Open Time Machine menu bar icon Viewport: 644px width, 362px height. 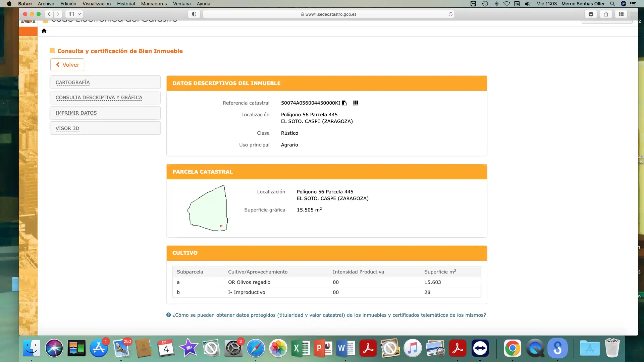click(x=485, y=4)
